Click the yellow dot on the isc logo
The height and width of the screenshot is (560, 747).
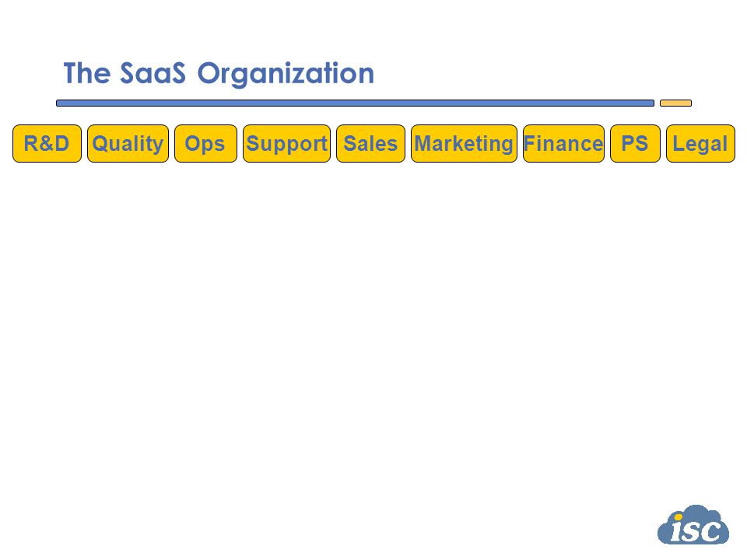[678, 518]
